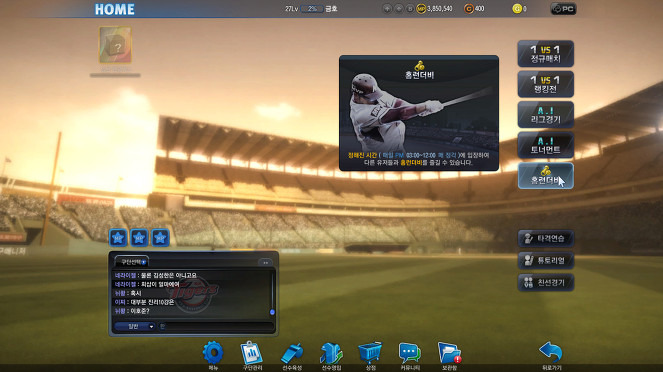Screen dimensions: 663x372
Task: Click the yellow G coin icon
Action: tap(517, 8)
